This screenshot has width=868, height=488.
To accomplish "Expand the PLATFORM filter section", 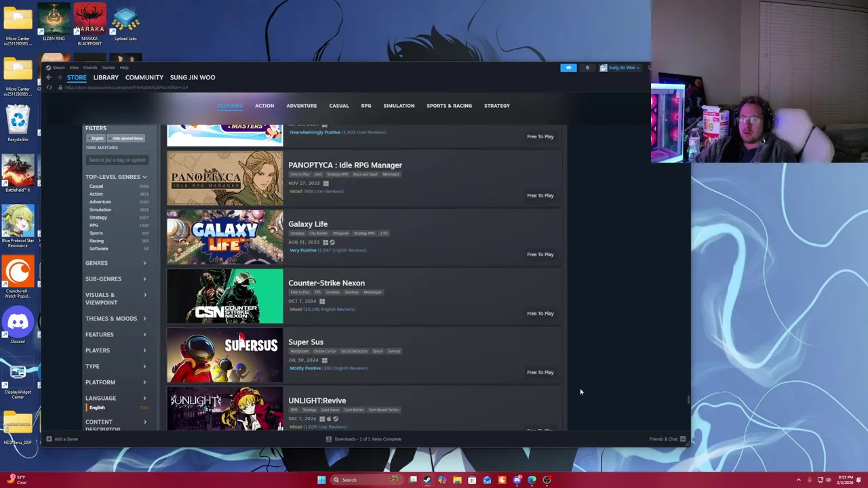I will (x=116, y=382).
